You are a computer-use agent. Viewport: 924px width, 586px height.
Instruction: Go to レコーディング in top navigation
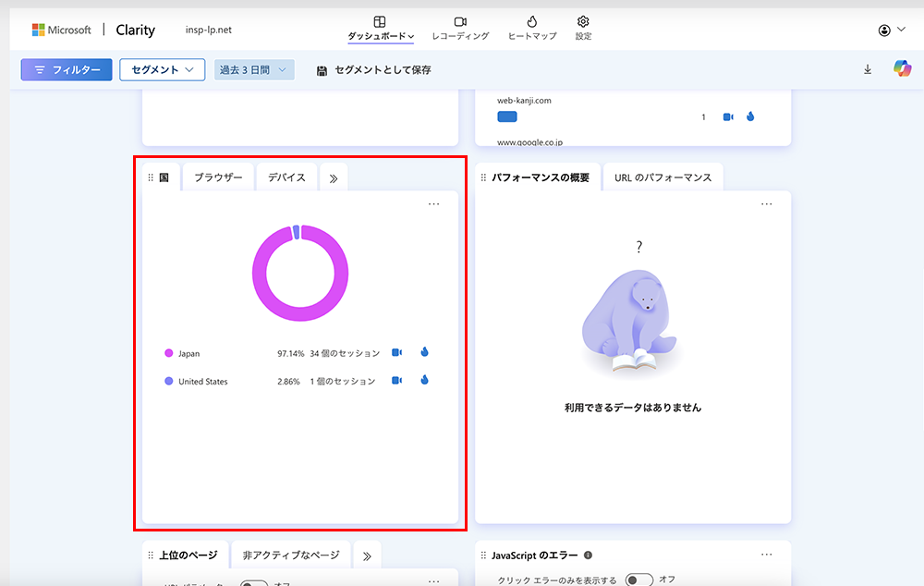point(460,29)
